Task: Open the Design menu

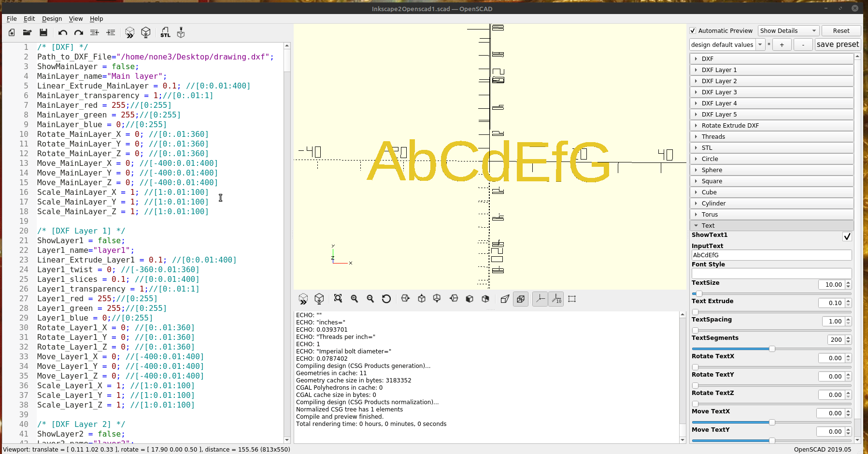Action: coord(52,19)
